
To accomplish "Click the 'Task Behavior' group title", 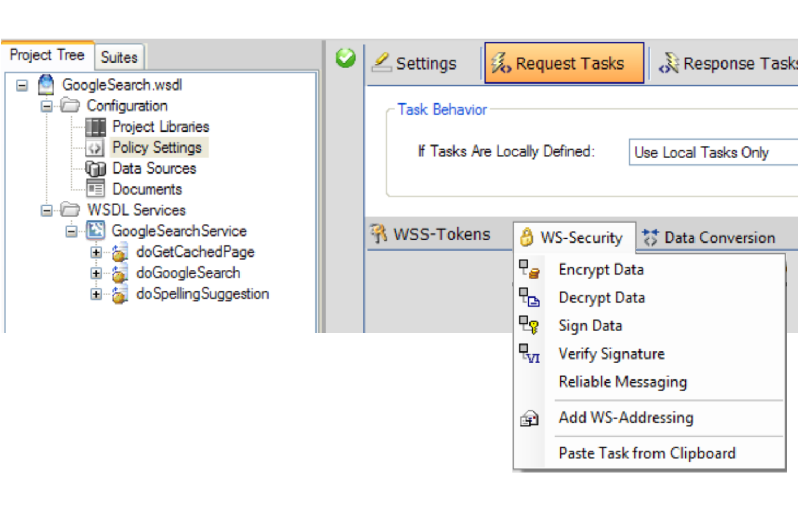I will (442, 109).
